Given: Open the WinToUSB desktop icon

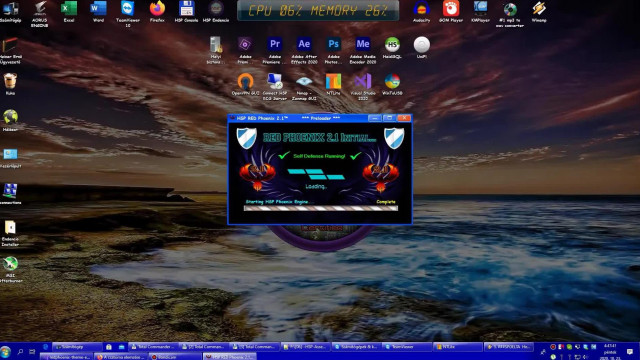Looking at the screenshot, I should point(392,84).
